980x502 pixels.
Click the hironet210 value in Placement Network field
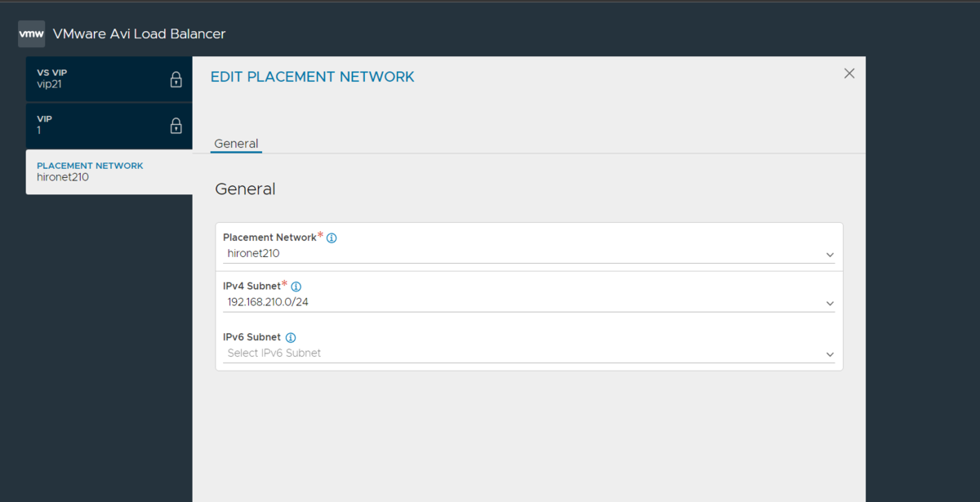253,254
